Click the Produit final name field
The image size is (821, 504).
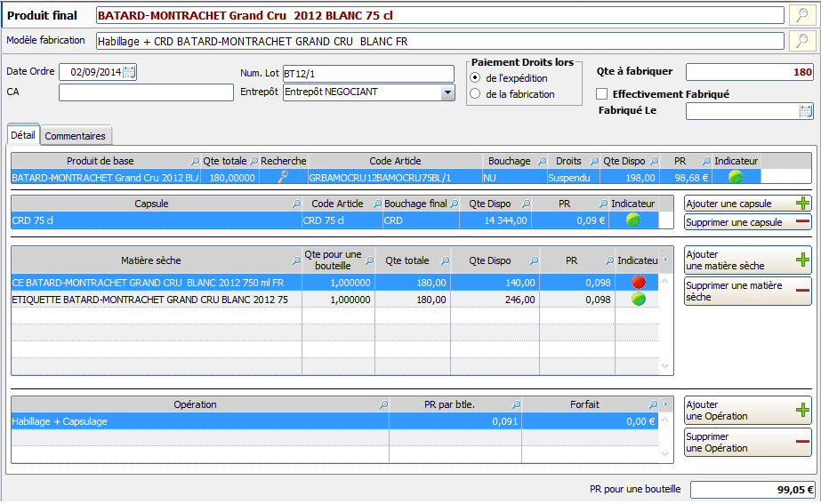439,15
